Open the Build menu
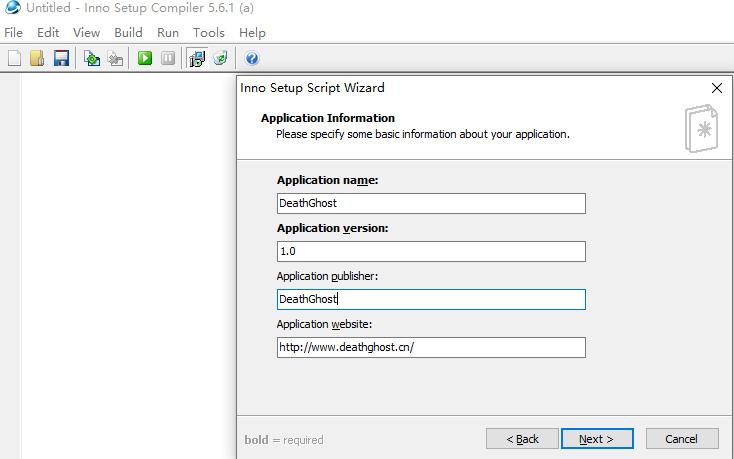Image resolution: width=734 pixels, height=459 pixels. point(128,33)
